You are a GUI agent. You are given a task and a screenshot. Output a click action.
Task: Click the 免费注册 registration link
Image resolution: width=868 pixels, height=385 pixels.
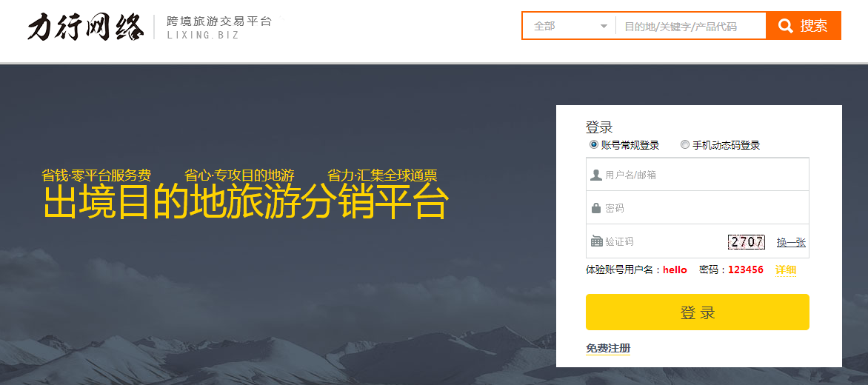click(608, 349)
